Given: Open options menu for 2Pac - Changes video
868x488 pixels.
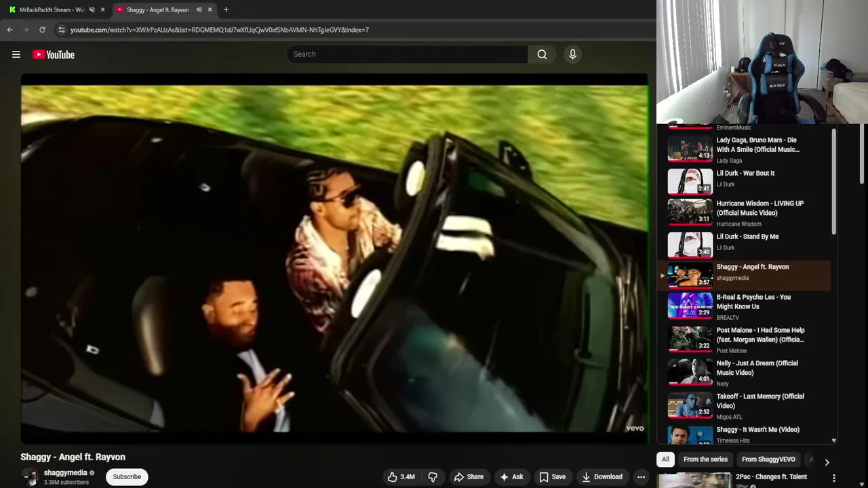Looking at the screenshot, I should tap(834, 478).
